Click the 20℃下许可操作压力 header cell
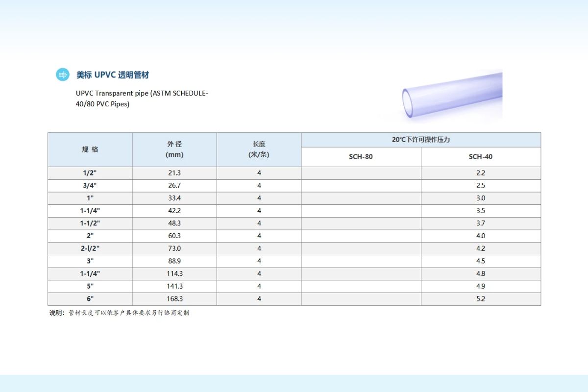588x392 pixels. click(421, 140)
